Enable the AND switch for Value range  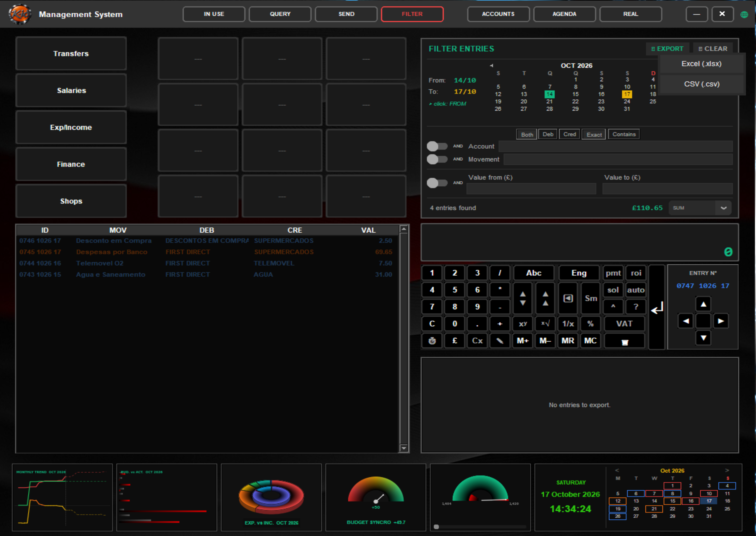coord(437,183)
